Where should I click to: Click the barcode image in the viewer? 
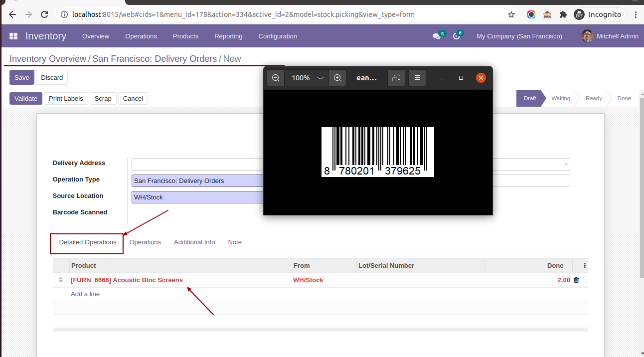click(x=378, y=152)
